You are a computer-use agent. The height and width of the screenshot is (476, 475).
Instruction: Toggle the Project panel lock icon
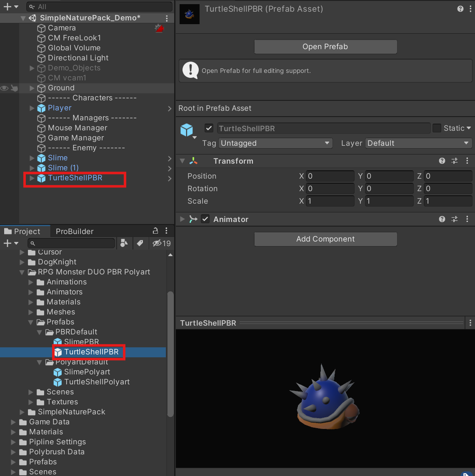point(155,231)
